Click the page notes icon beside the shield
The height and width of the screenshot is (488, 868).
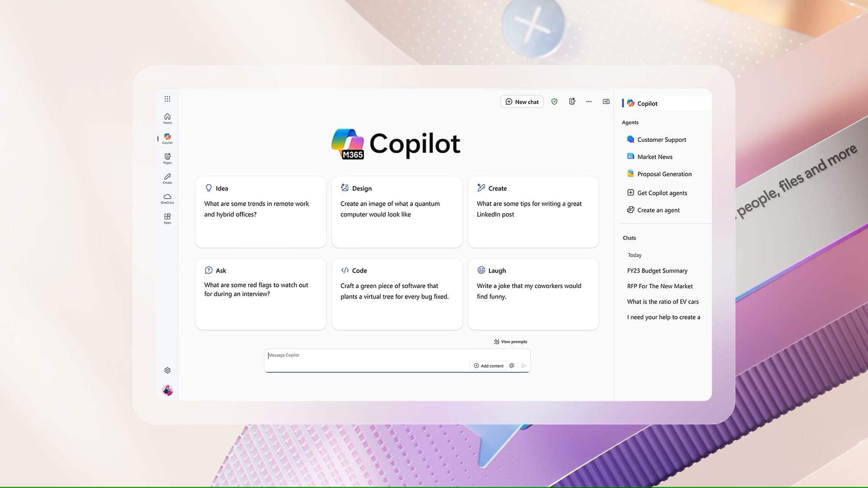pos(572,102)
